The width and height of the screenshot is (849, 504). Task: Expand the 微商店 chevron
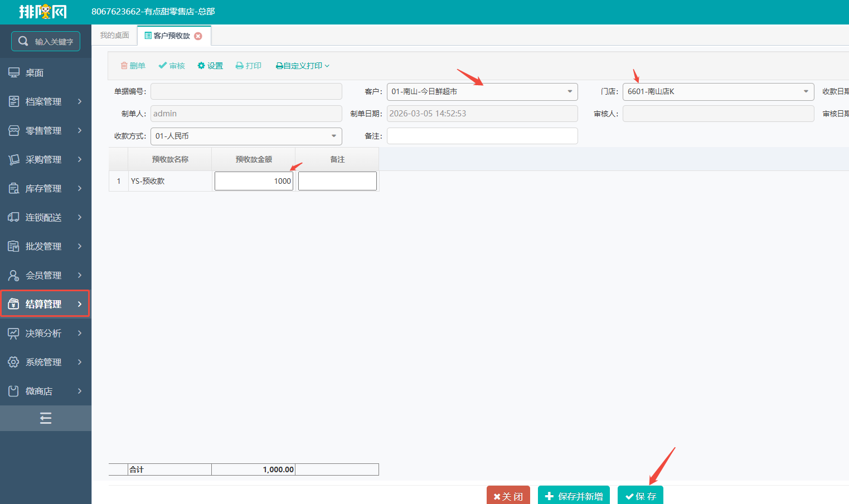tap(80, 391)
